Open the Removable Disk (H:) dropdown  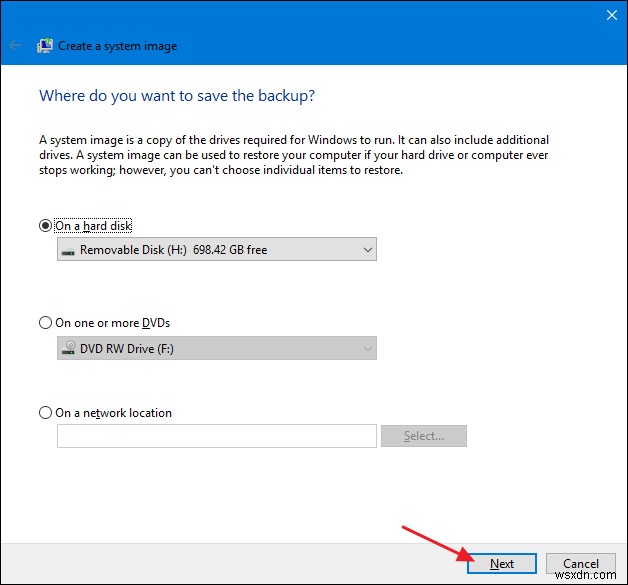(217, 249)
